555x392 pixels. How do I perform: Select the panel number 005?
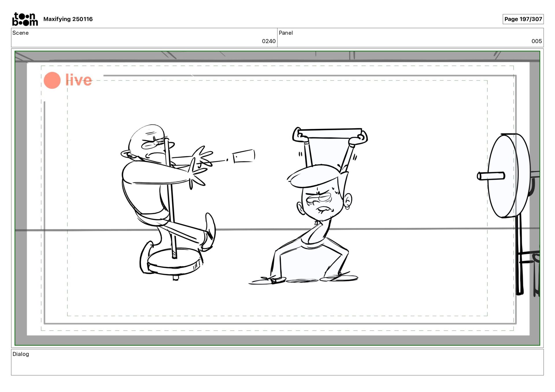(536, 41)
